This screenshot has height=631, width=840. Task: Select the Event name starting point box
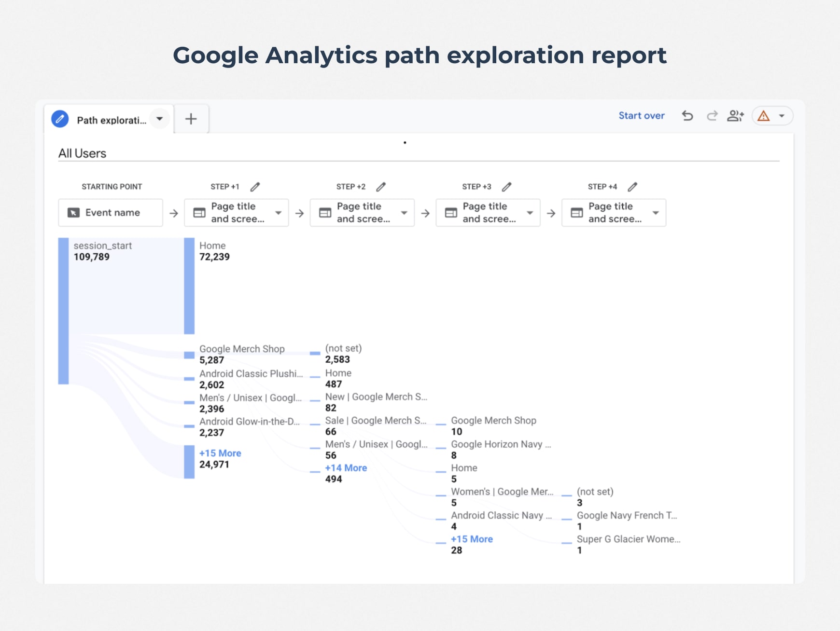point(111,213)
